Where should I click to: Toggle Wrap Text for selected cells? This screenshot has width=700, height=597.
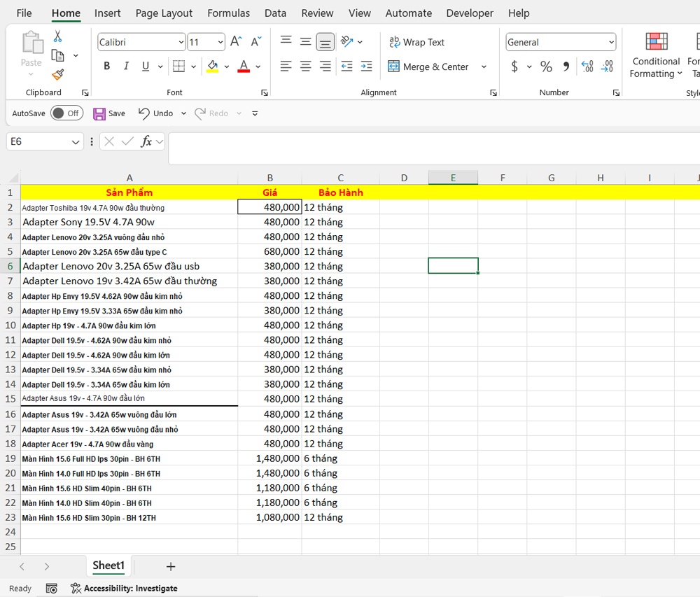416,42
